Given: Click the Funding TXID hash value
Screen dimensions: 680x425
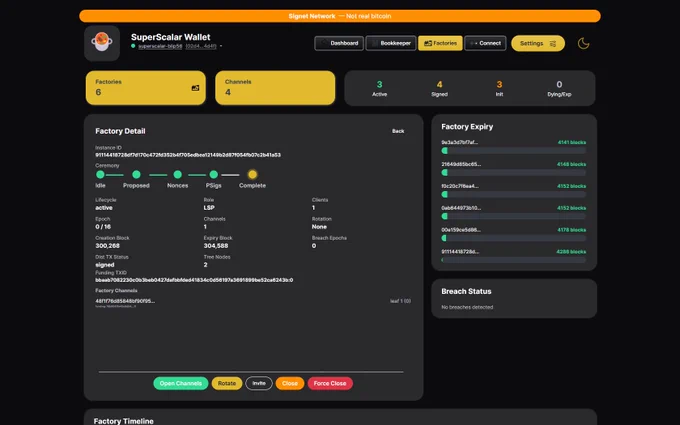Looking at the screenshot, I should 194,280.
